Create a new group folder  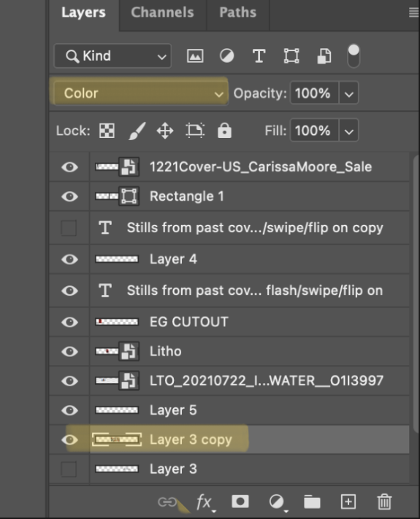312,501
